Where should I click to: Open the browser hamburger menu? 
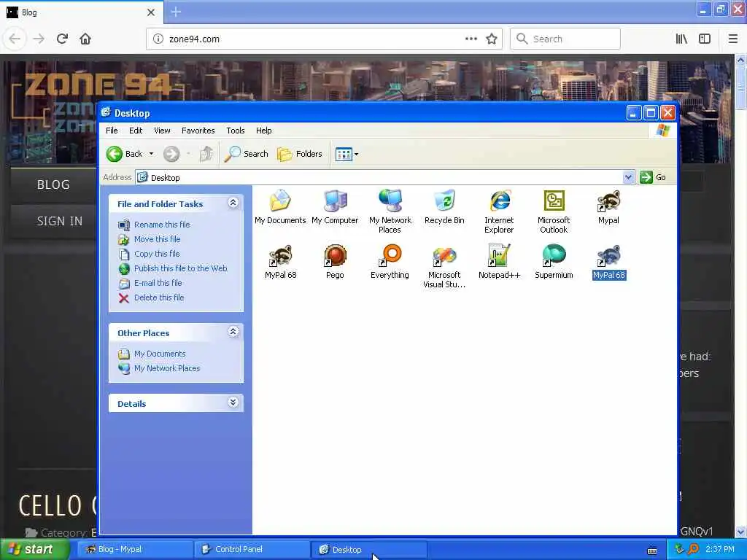(x=733, y=39)
